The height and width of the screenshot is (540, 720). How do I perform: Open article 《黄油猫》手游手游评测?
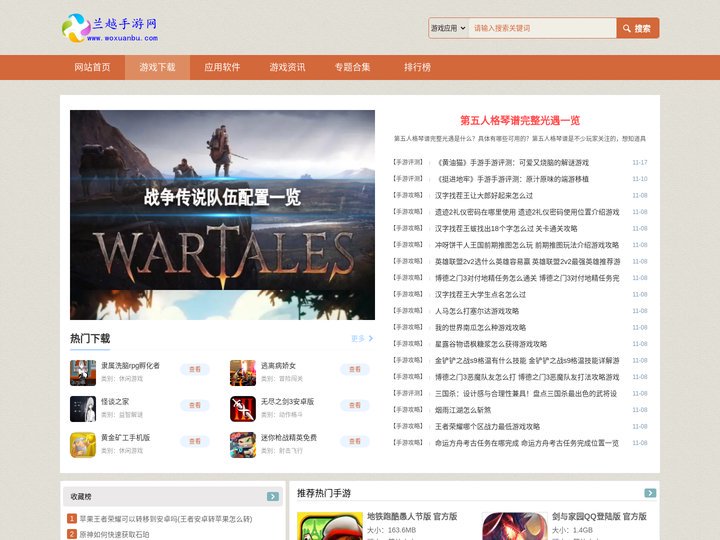point(512,163)
